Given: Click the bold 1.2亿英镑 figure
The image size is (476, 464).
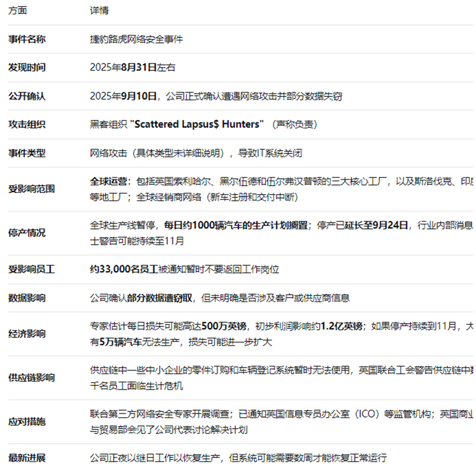Looking at the screenshot, I should click(x=342, y=326).
